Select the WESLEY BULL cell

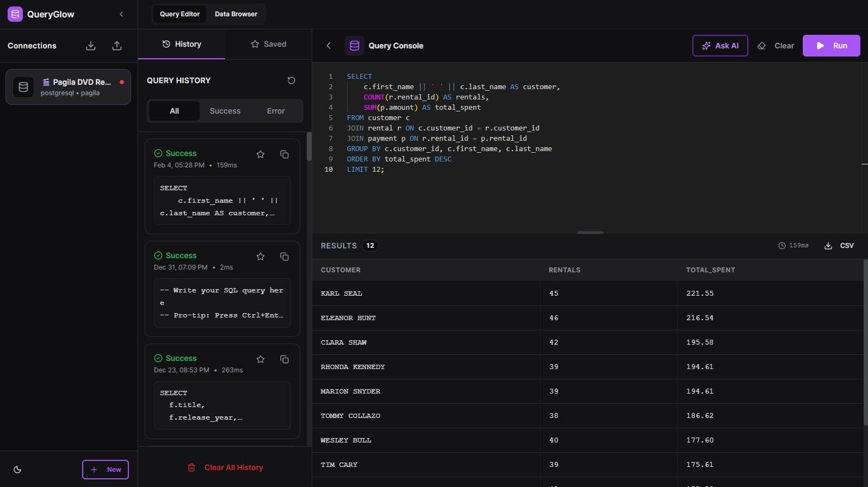point(426,440)
